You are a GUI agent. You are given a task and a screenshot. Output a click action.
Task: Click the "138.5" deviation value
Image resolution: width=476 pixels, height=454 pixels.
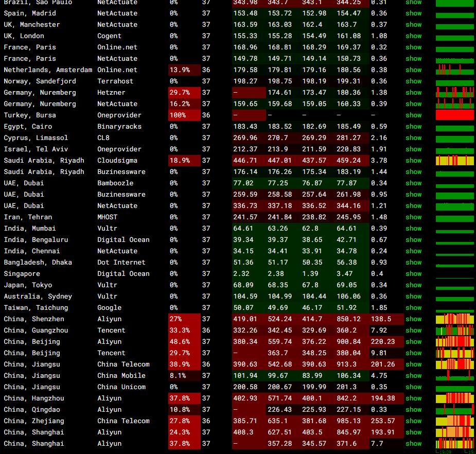(381, 319)
